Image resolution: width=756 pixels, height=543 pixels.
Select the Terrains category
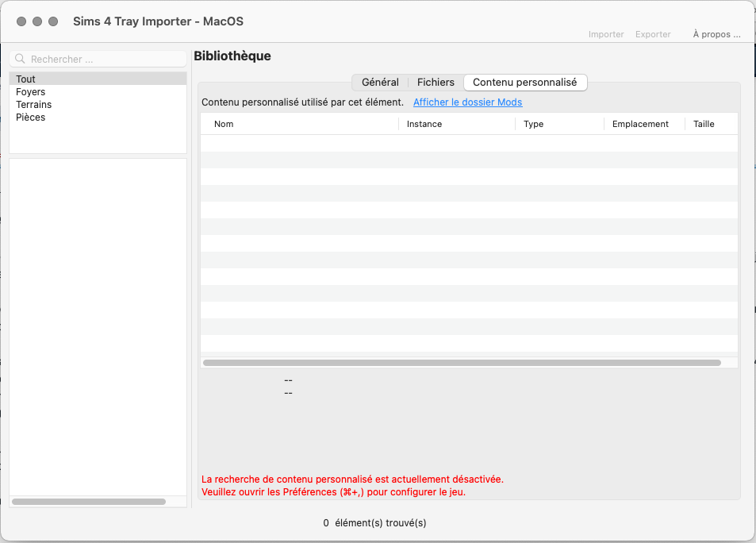(x=98, y=104)
